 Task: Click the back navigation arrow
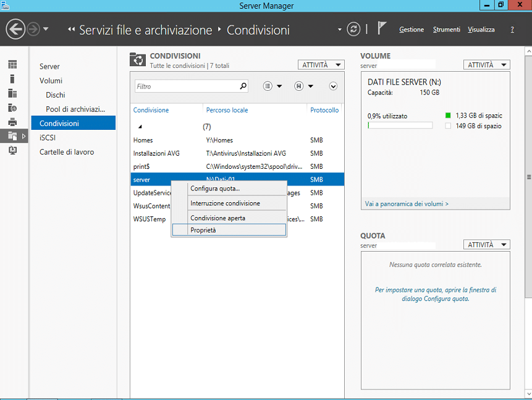pyautogui.click(x=15, y=29)
